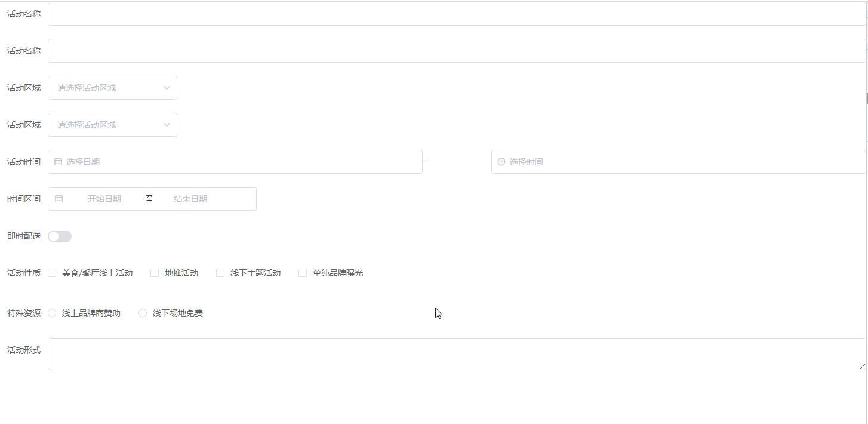Screen dimensions: 868x424
Task: Focus the 活动形式 text area
Action: pos(457,354)
